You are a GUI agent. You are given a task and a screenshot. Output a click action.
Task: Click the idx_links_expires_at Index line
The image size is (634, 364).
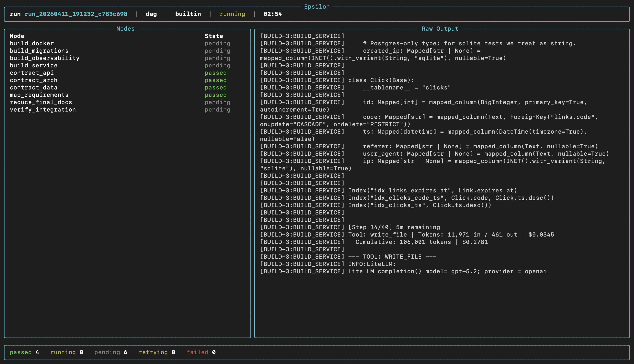(388, 191)
